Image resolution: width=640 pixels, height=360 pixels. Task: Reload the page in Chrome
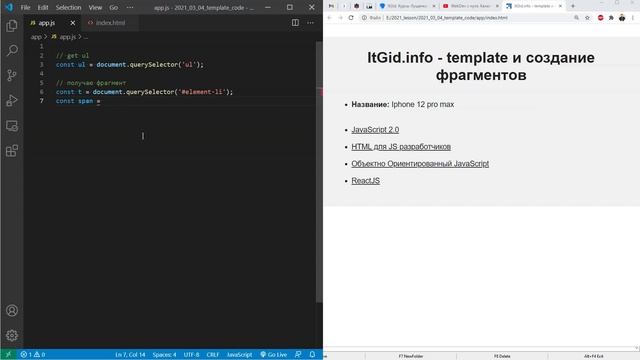coord(351,18)
